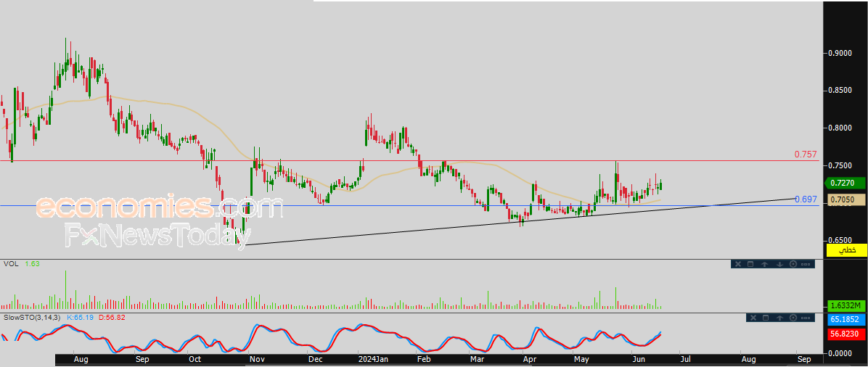The height and width of the screenshot is (367, 868).
Task: Click Jul on the time axis
Action: coord(685,360)
